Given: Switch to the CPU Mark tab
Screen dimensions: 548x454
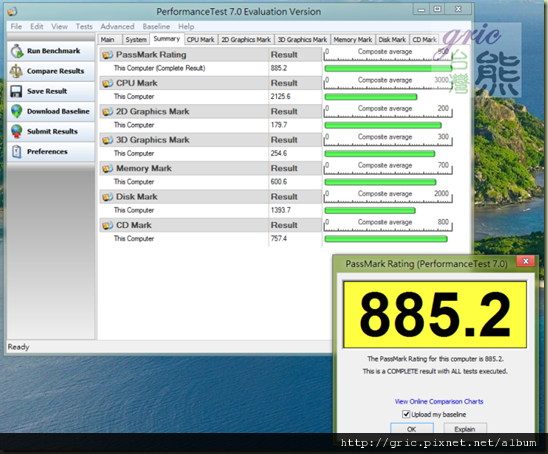Looking at the screenshot, I should 201,39.
